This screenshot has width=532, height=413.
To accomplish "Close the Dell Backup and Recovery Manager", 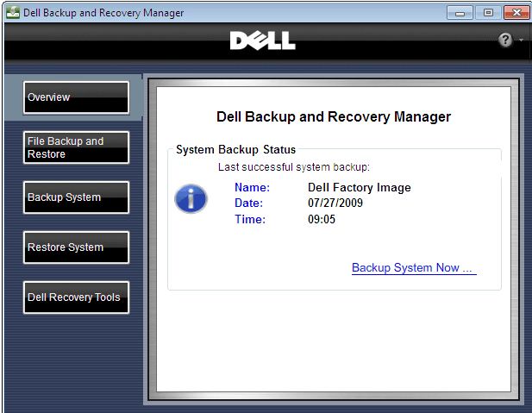I will [x=516, y=13].
